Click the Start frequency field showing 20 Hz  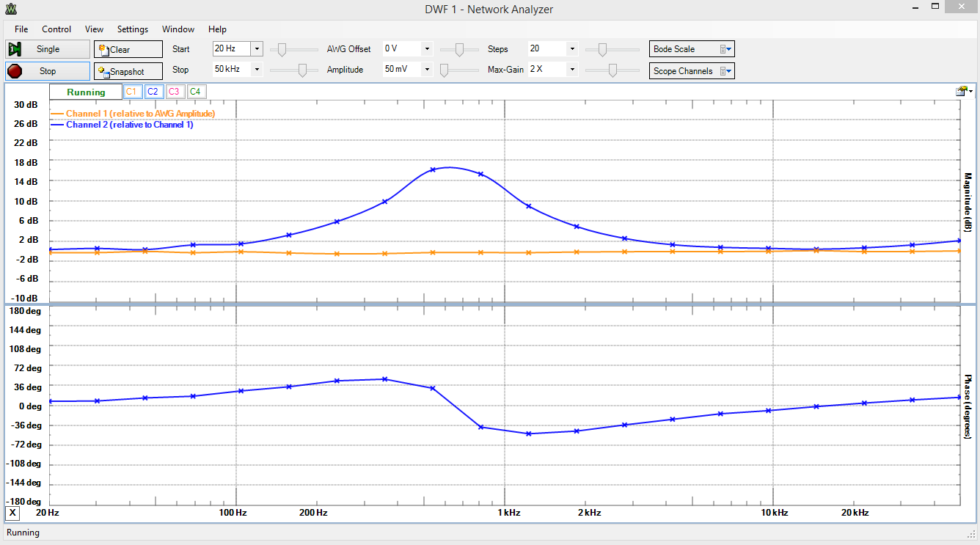click(231, 49)
